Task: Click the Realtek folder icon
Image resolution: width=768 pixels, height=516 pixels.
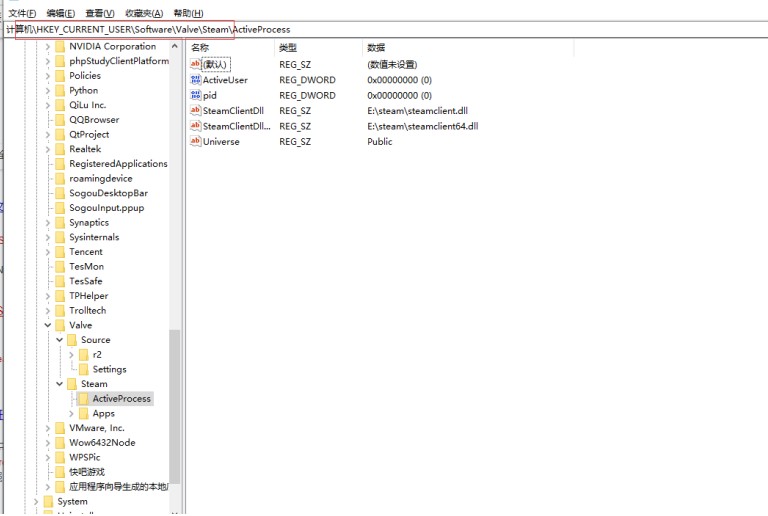Action: pyautogui.click(x=60, y=149)
